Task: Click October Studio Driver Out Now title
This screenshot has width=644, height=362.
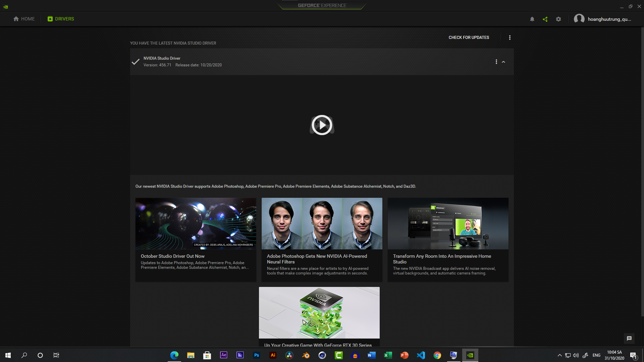Action: pyautogui.click(x=173, y=256)
